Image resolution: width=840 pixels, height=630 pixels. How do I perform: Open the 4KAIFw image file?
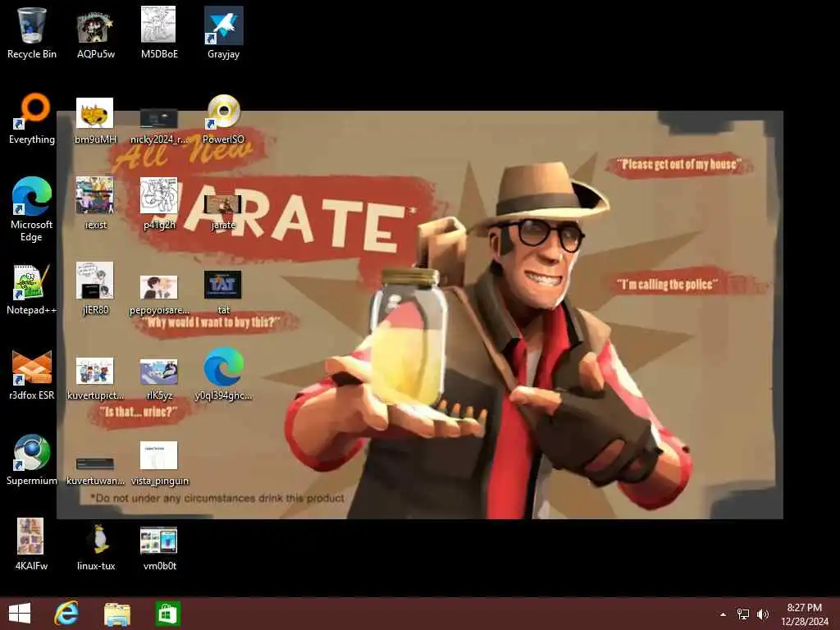30,545
